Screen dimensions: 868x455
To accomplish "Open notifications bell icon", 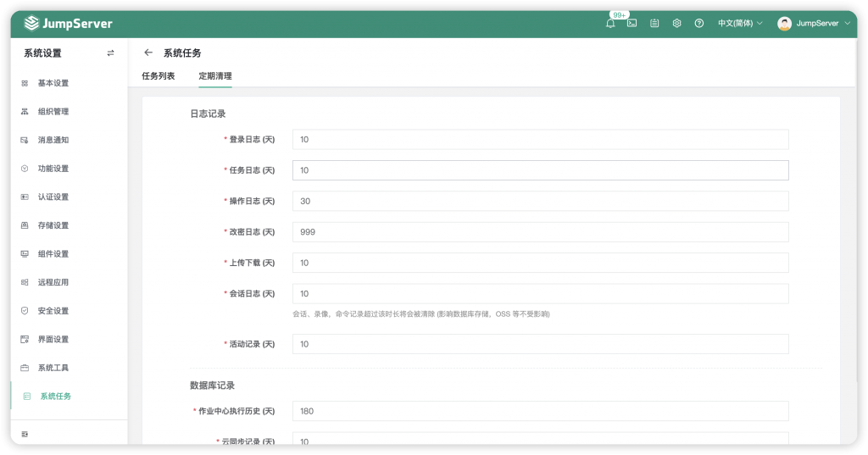I will pos(610,24).
